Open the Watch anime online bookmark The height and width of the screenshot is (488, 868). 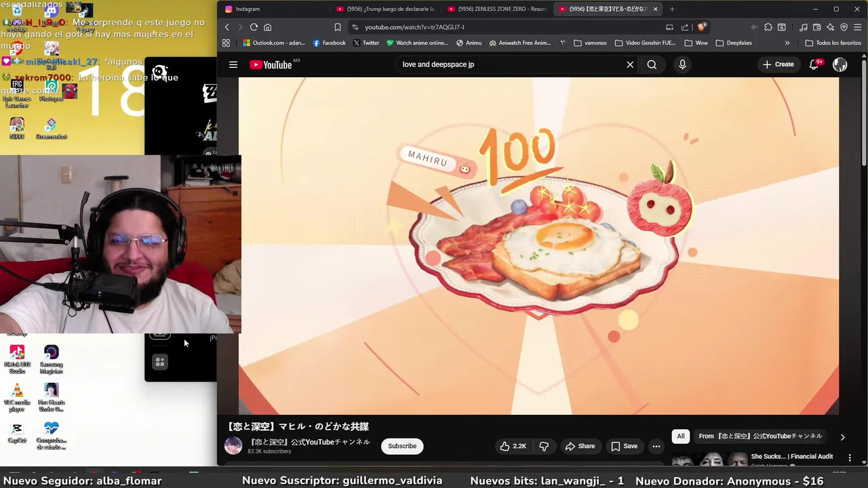click(417, 43)
